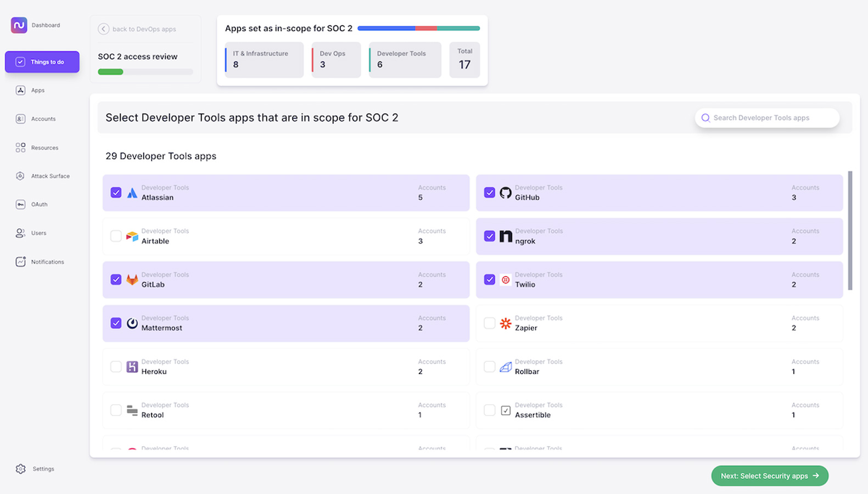Uncheck the GitLab checkbox
Image resolution: width=868 pixels, height=494 pixels.
pyautogui.click(x=116, y=279)
